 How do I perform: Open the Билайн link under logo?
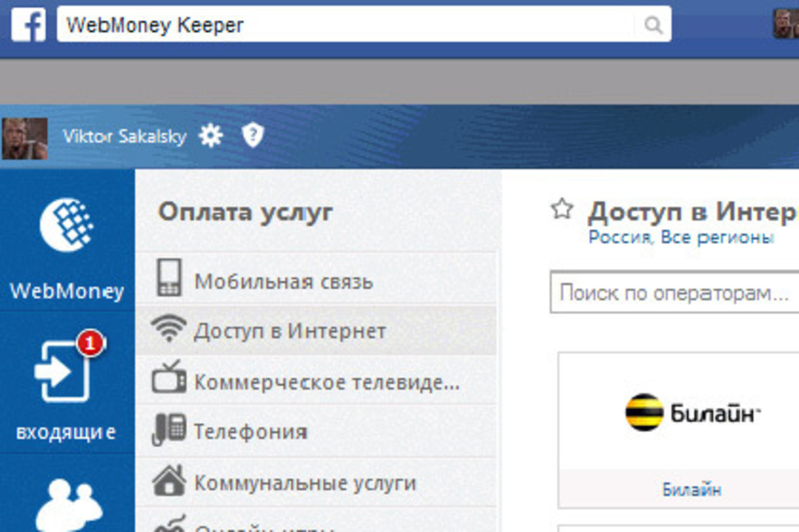click(x=692, y=490)
